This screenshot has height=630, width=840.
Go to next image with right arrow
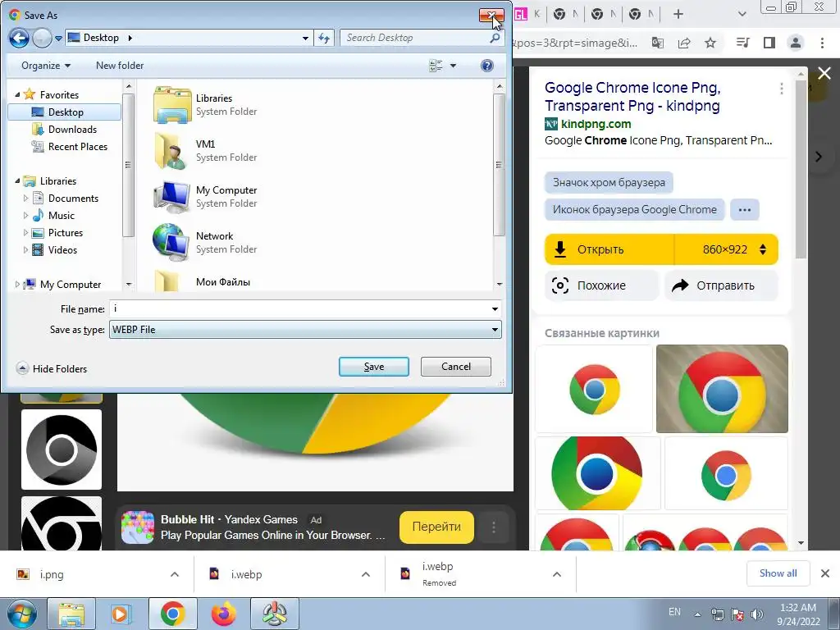(818, 157)
